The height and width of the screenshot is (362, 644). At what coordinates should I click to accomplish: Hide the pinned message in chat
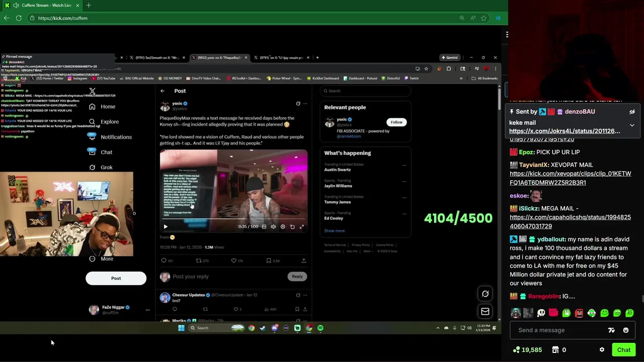click(x=632, y=112)
